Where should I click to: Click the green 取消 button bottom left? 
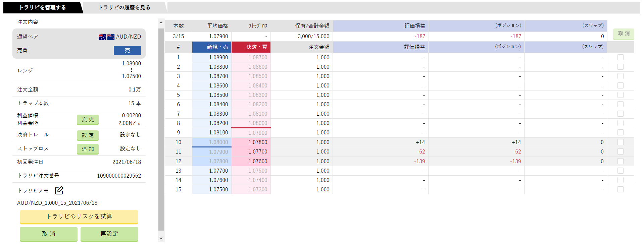49,234
